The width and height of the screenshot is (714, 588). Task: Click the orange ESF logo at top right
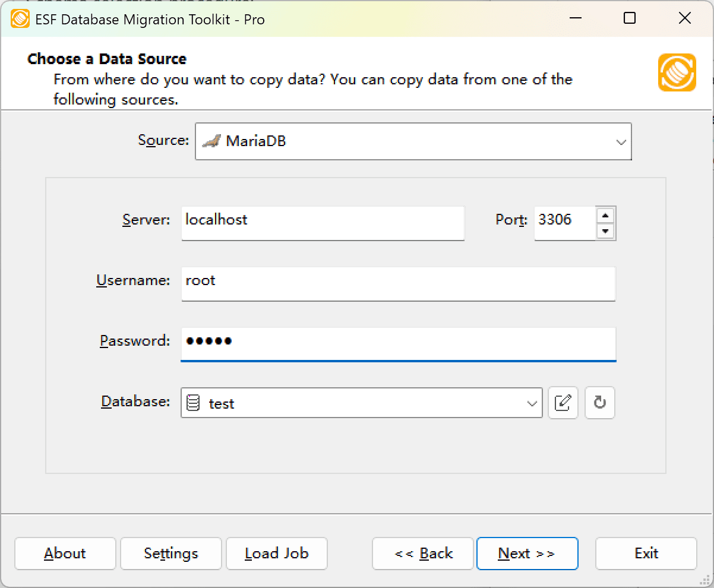point(677,73)
